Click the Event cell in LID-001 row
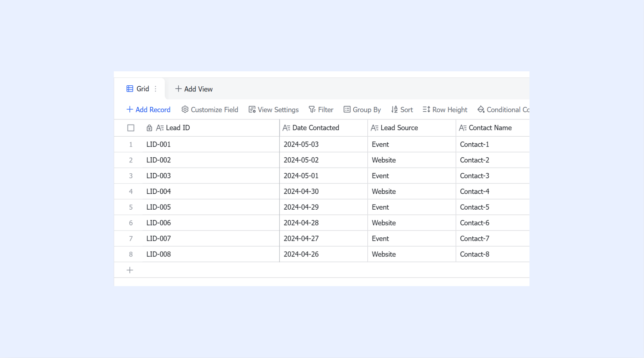 pyautogui.click(x=412, y=144)
